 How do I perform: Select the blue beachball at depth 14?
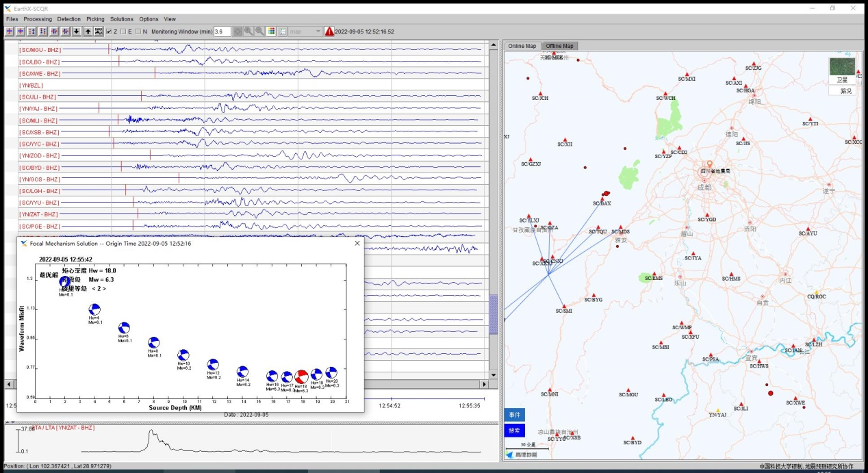pyautogui.click(x=242, y=372)
